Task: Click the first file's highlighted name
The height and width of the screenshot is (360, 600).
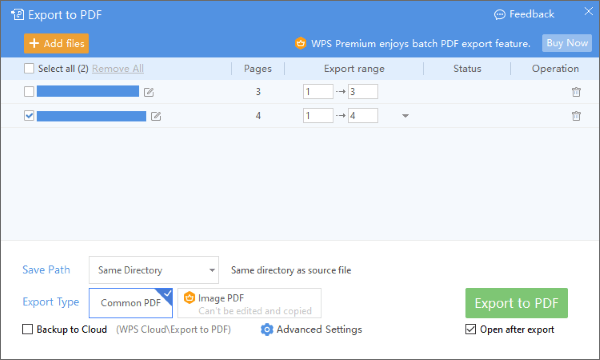Action: pos(88,91)
